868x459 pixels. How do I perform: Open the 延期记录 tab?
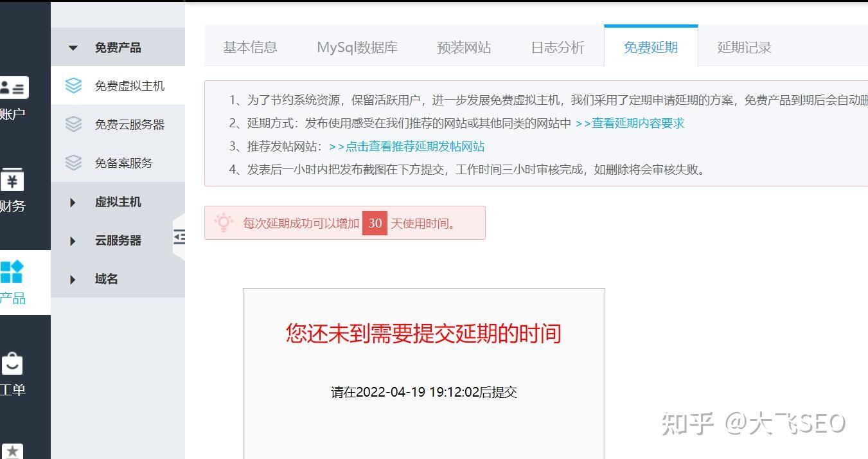pyautogui.click(x=745, y=47)
